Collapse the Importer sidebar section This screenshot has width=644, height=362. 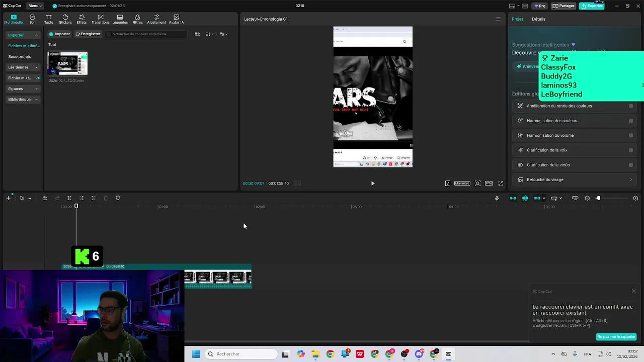(x=36, y=35)
